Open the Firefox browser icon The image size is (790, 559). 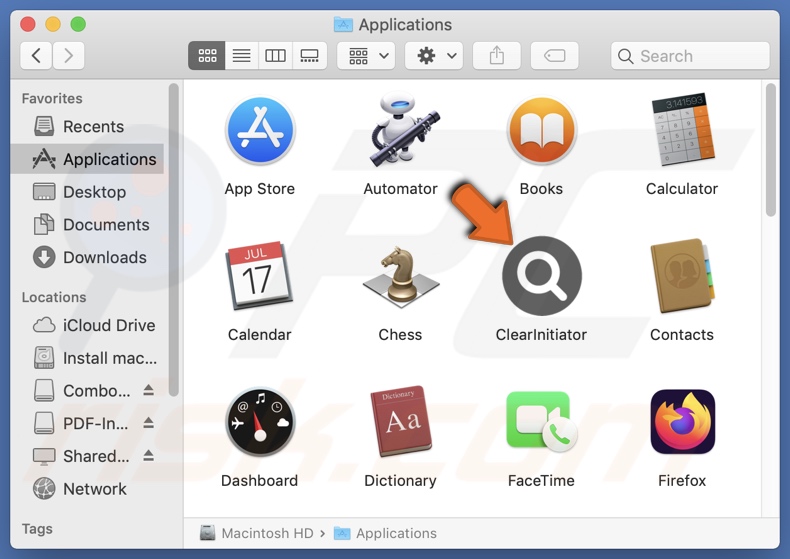point(683,422)
